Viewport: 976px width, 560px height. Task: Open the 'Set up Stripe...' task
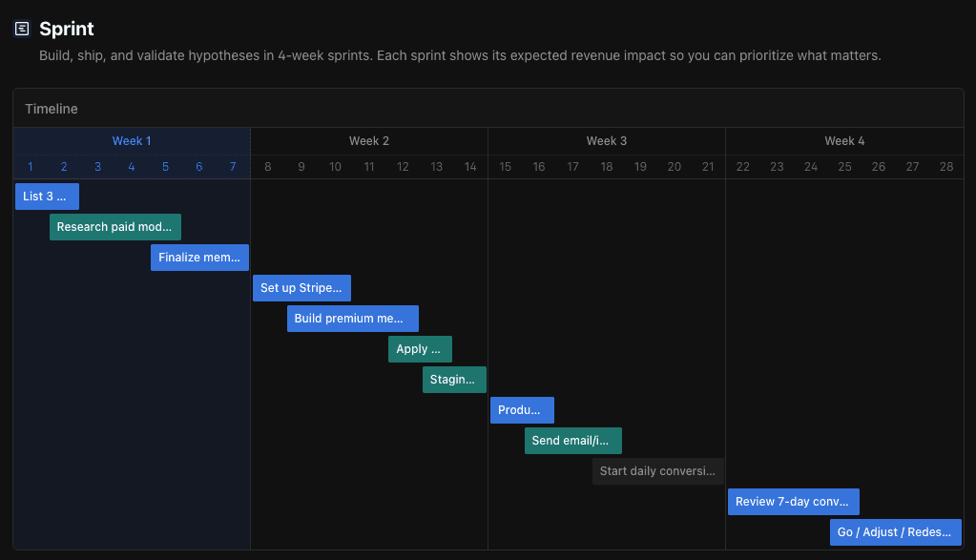301,288
